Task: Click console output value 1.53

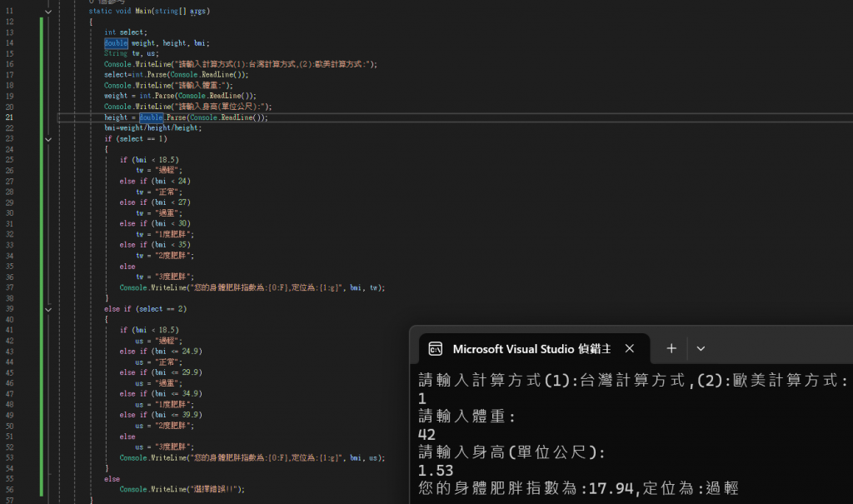Action: [x=435, y=470]
